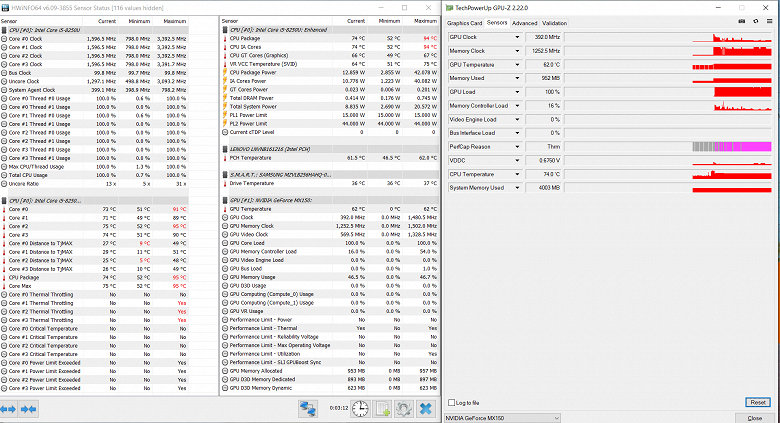Click HWiNFO elapsed time 0:03:12 text
Image resolution: width=780 pixels, height=423 pixels.
pos(338,408)
